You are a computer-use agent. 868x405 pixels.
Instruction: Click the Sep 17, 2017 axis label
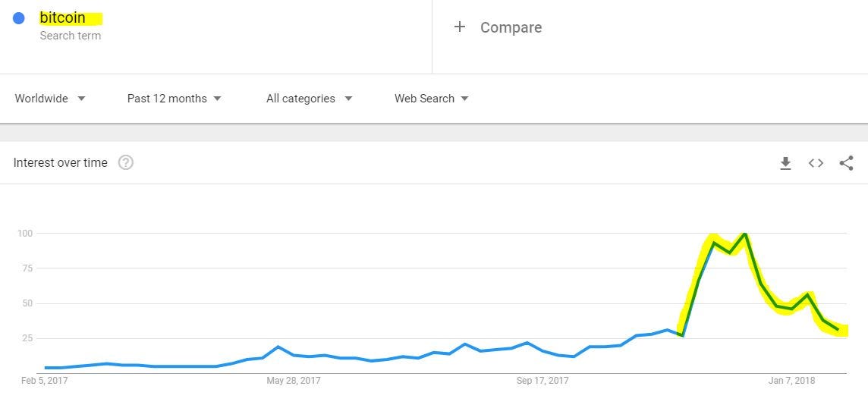(542, 381)
